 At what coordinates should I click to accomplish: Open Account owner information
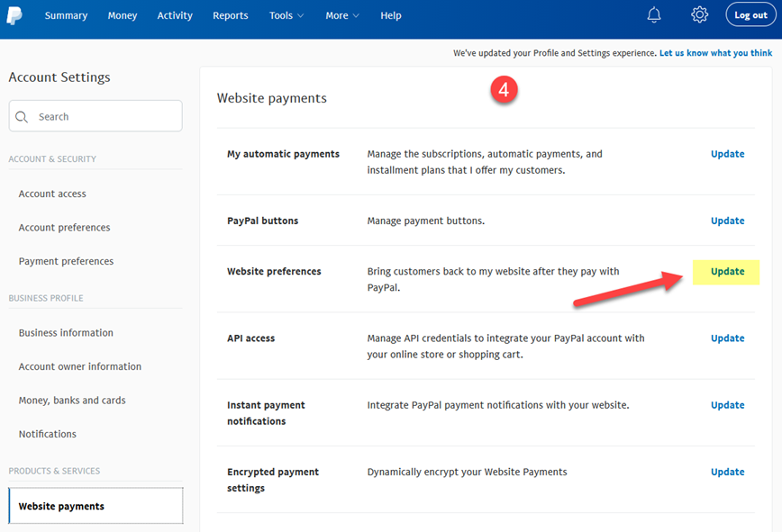(80, 366)
